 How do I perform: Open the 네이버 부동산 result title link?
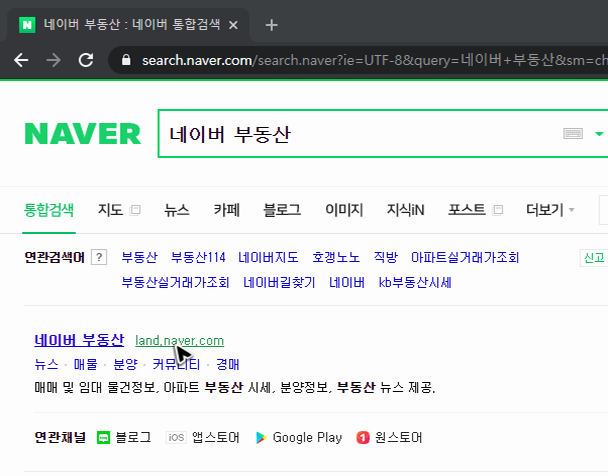coord(79,340)
